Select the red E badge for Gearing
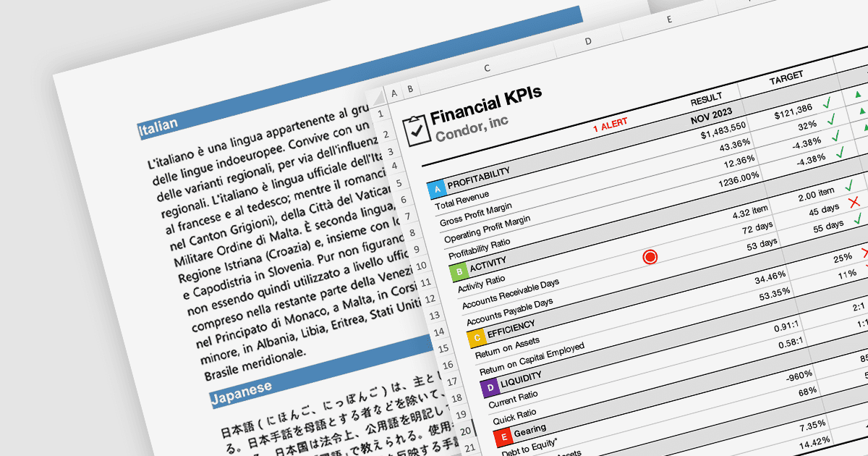The width and height of the screenshot is (868, 456). (503, 436)
